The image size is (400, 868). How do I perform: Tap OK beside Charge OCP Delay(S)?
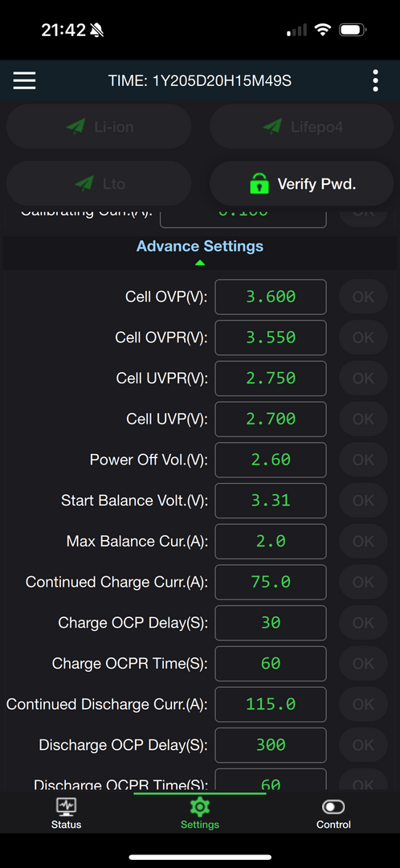364,623
